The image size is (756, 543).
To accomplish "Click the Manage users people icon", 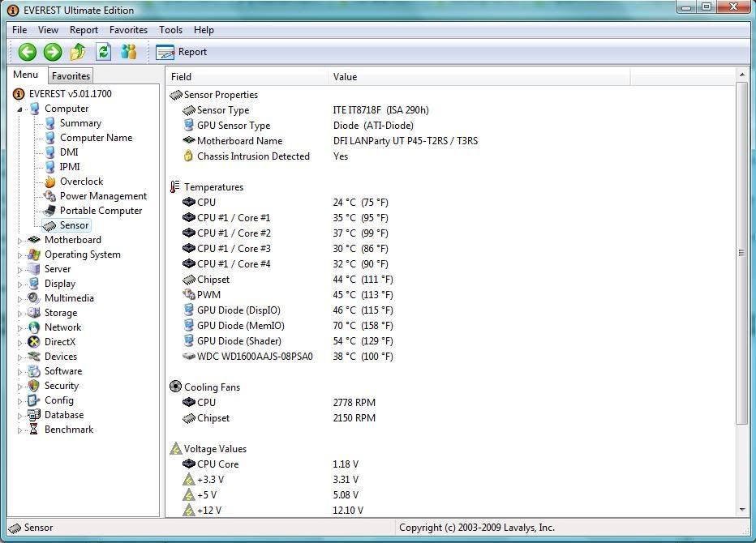I will (129, 52).
